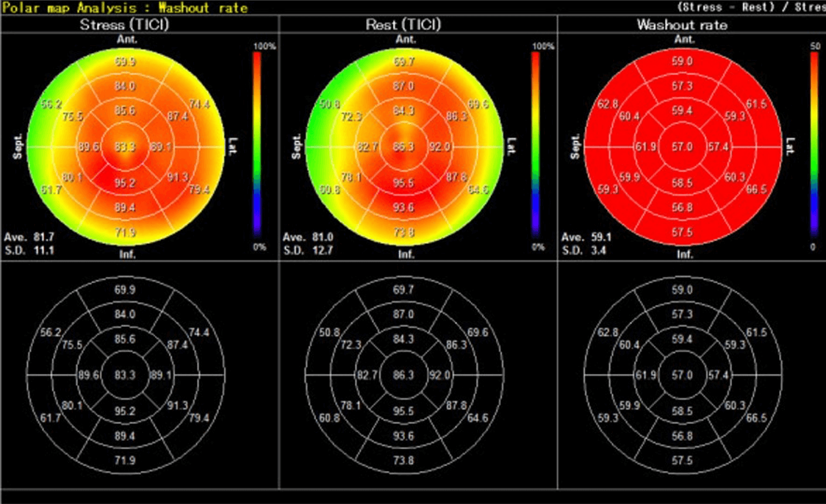Select segment 92.0 in lower Rest outline map
Screen dimensions: 826x504
(439, 375)
